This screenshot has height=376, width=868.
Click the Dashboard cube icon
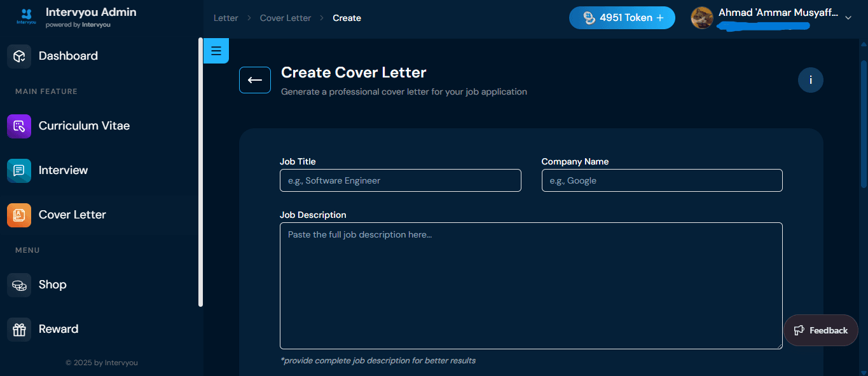[x=19, y=56]
